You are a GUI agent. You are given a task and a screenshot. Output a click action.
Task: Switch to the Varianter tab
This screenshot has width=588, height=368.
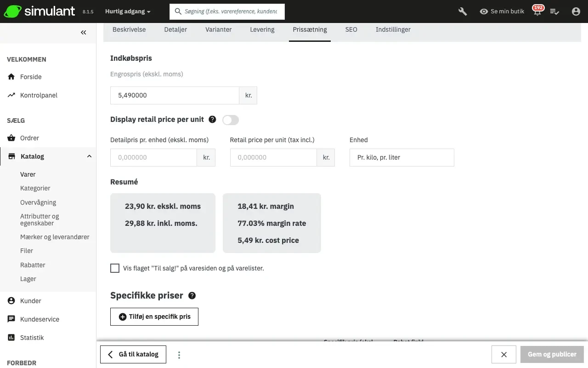point(218,29)
